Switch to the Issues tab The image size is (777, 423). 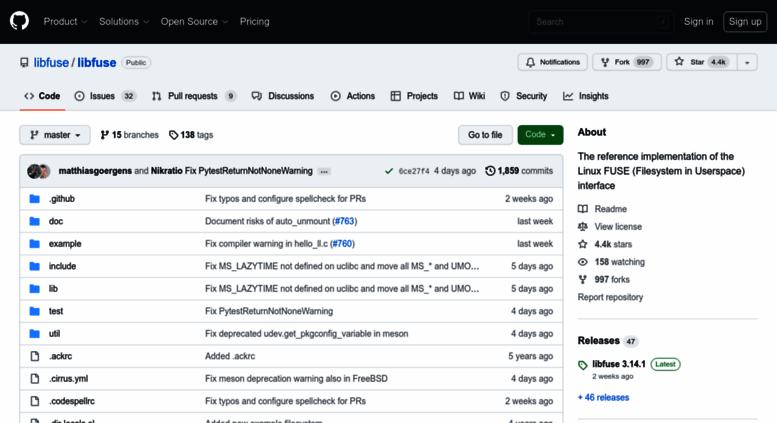coord(105,96)
